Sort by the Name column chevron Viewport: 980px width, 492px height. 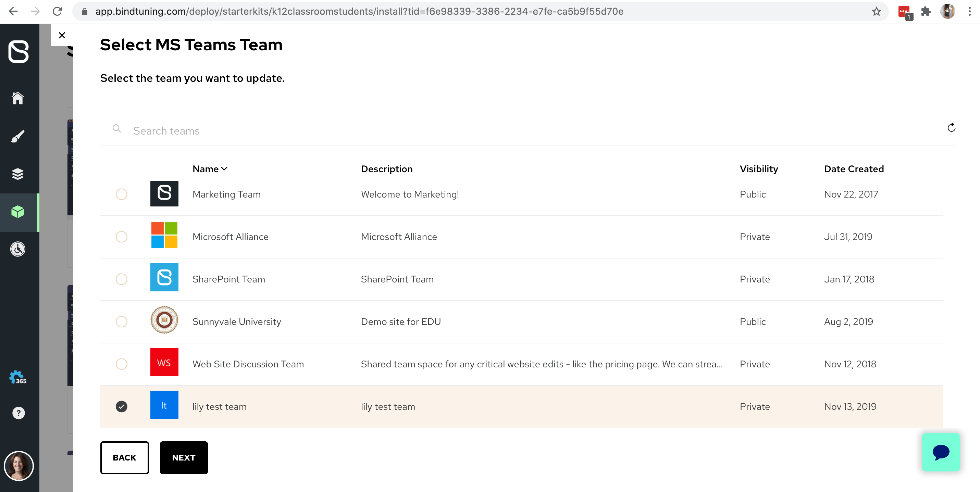(x=224, y=169)
